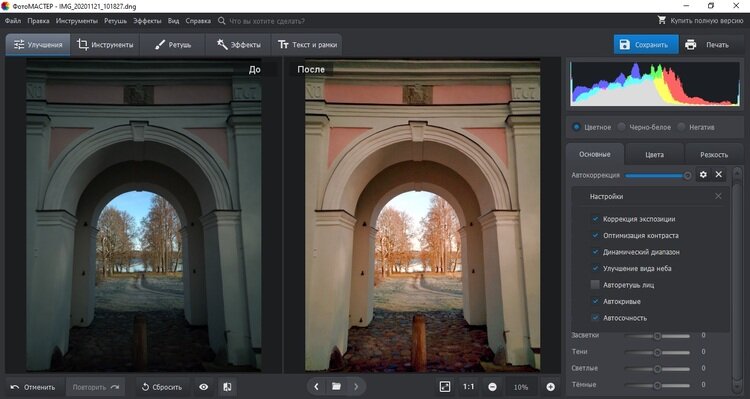This screenshot has height=399, width=750.
Task: Open the Эффекты menu in menu bar
Action: [147, 21]
